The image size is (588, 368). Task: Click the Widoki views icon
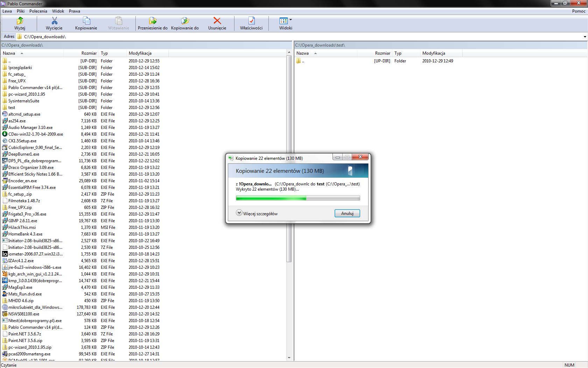click(x=283, y=21)
